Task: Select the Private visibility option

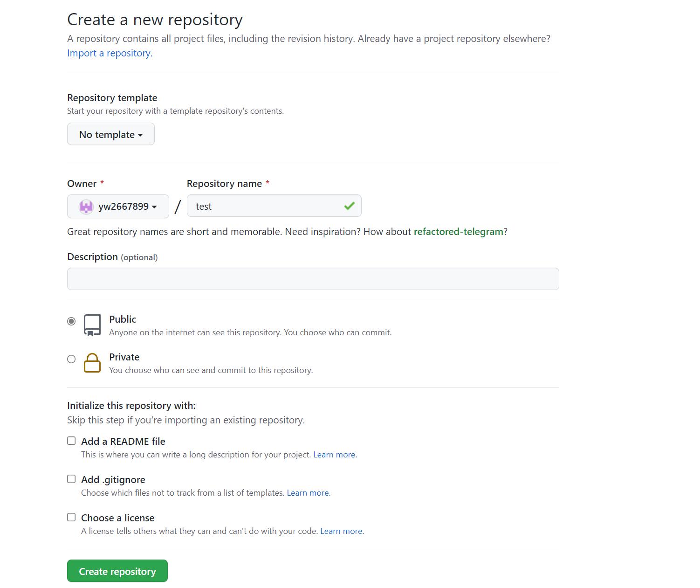Action: coord(71,359)
